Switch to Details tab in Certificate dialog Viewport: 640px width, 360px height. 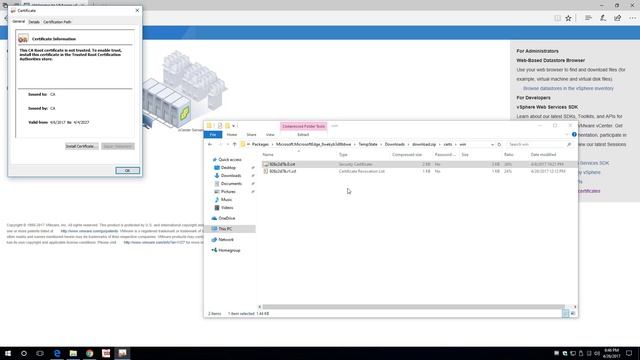point(34,22)
